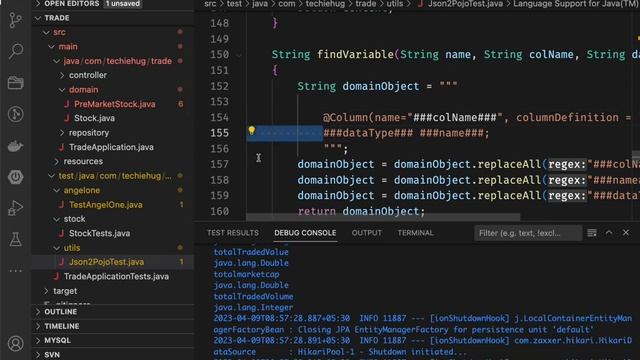Maximize the bottom panel
Viewport: 640px width, 360px height.
click(609, 233)
